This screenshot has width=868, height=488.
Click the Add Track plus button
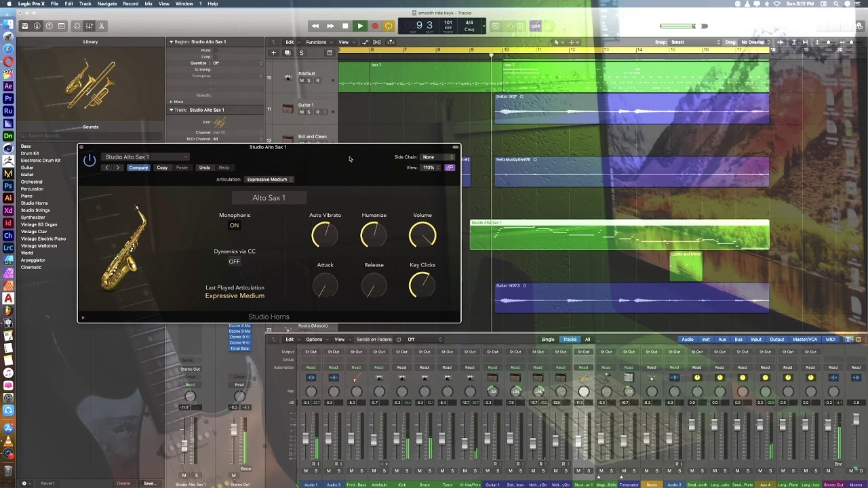point(274,53)
